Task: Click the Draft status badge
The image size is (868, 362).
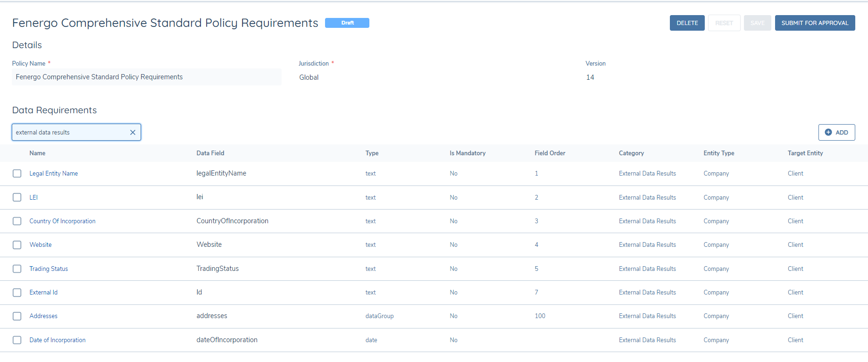Action: [347, 23]
